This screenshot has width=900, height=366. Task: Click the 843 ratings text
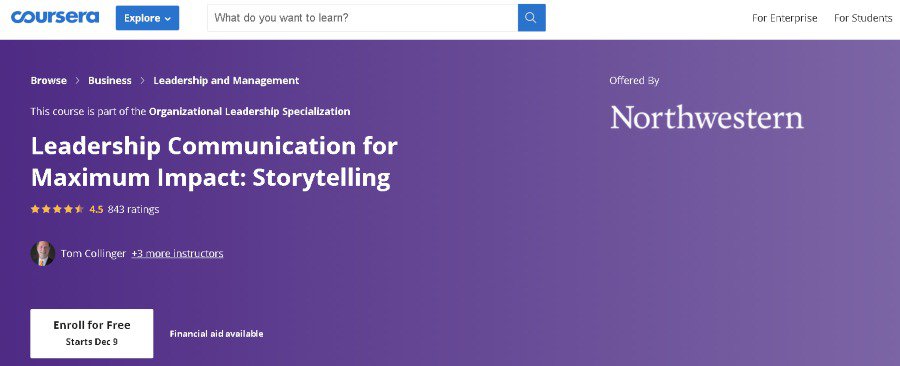pos(133,209)
